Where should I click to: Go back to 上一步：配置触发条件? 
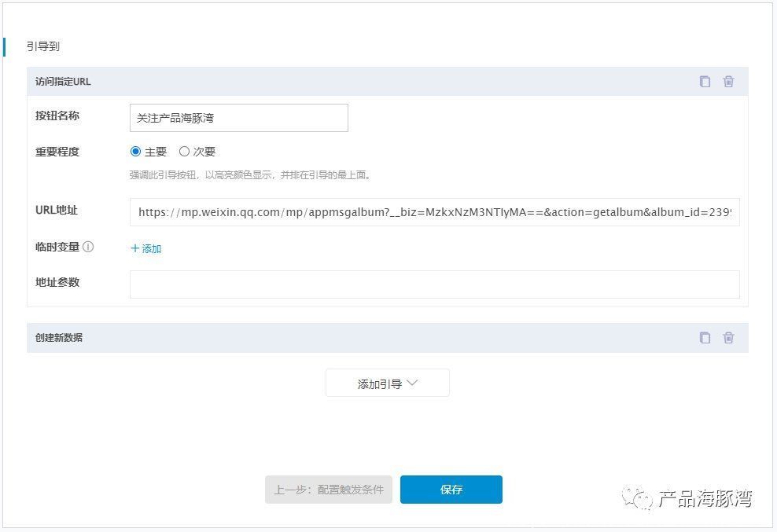click(x=329, y=490)
